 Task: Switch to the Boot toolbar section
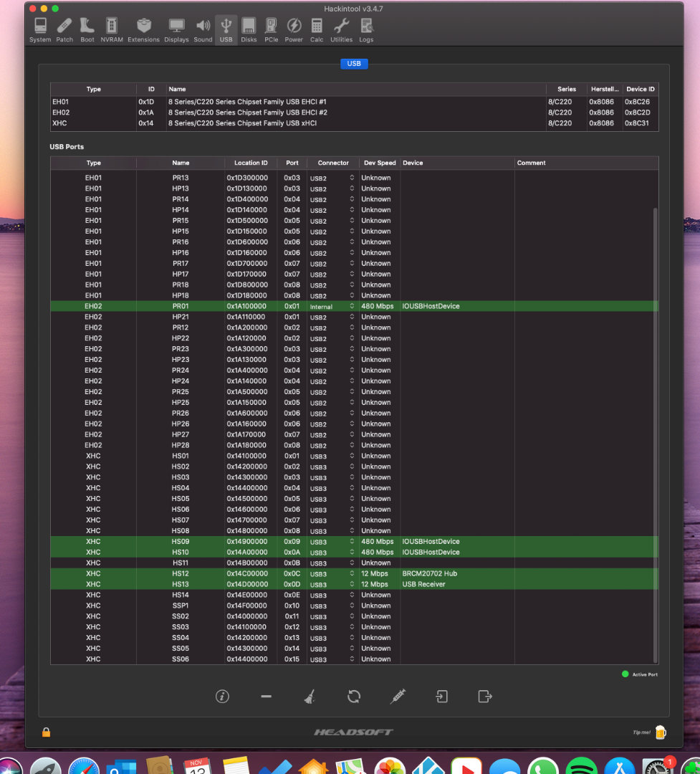(87, 30)
